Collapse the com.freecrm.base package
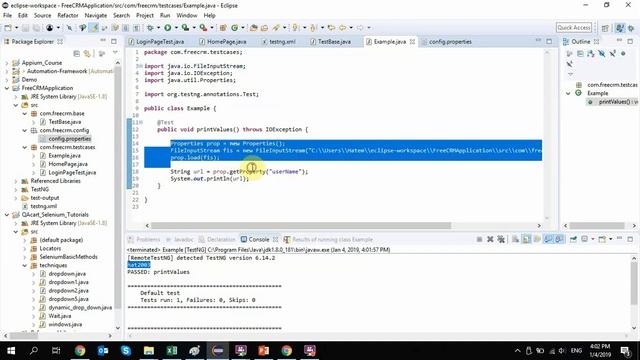Screen dimensions: 640x360 25,113
